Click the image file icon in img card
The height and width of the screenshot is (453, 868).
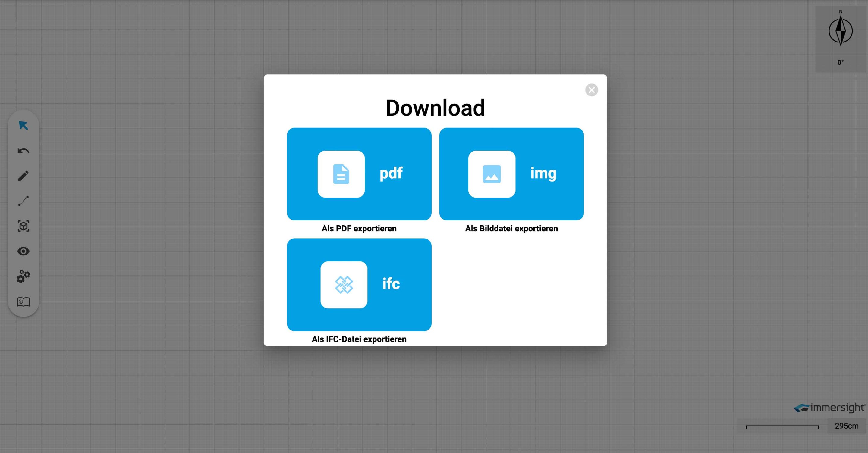[491, 174]
